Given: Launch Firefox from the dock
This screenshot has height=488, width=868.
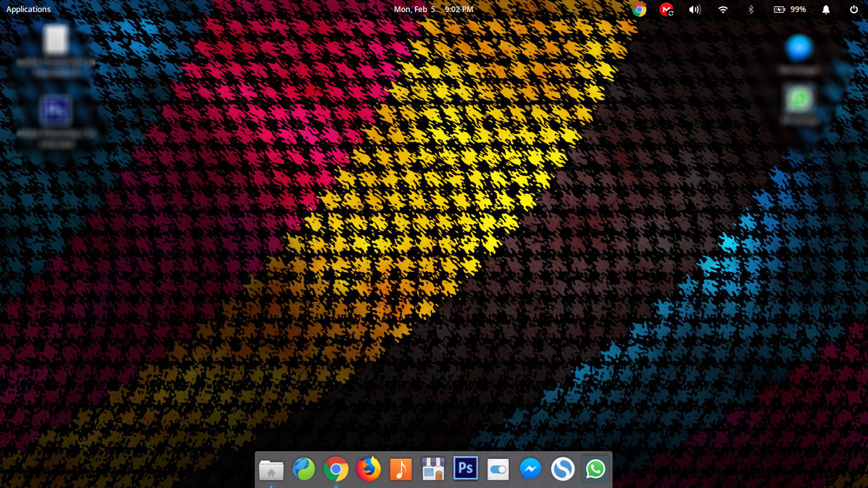Looking at the screenshot, I should pyautogui.click(x=369, y=470).
